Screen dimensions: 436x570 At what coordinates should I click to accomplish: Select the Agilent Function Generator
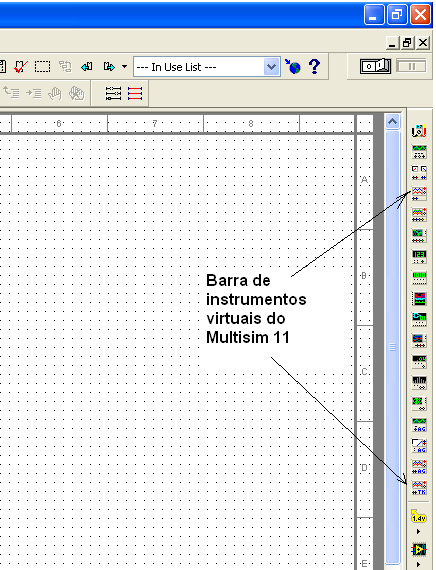pyautogui.click(x=419, y=425)
